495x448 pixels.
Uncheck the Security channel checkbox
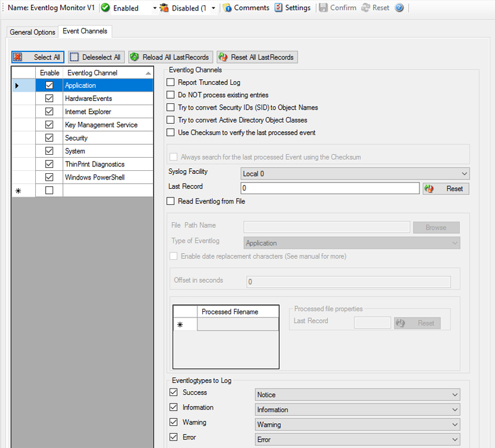[49, 138]
